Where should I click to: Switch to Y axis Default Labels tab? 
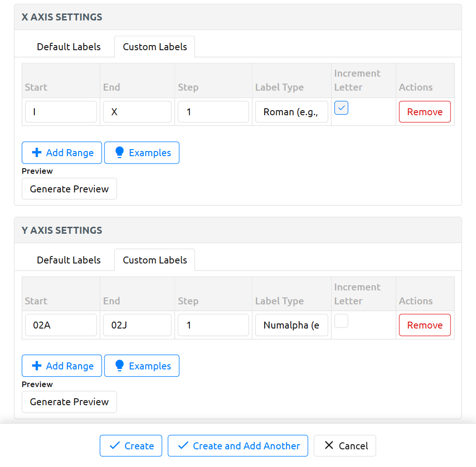[x=69, y=260]
